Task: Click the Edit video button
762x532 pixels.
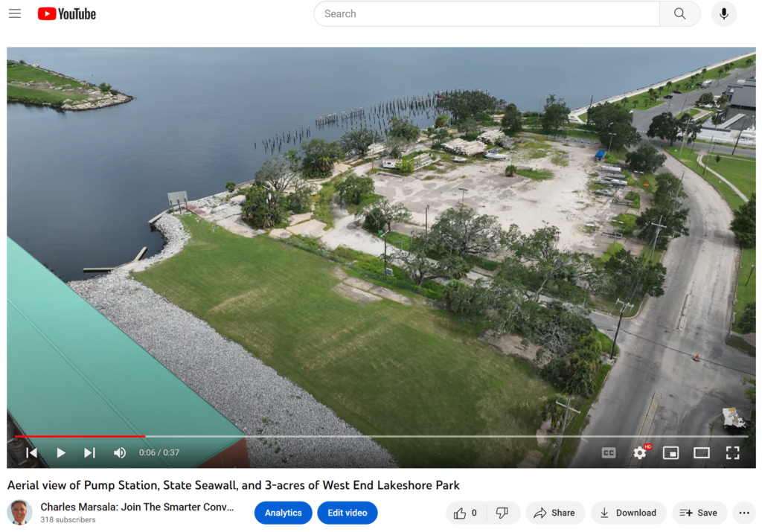Action: click(348, 513)
